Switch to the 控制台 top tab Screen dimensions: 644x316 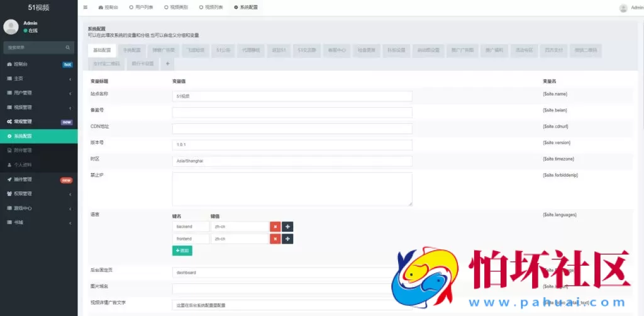pos(108,8)
